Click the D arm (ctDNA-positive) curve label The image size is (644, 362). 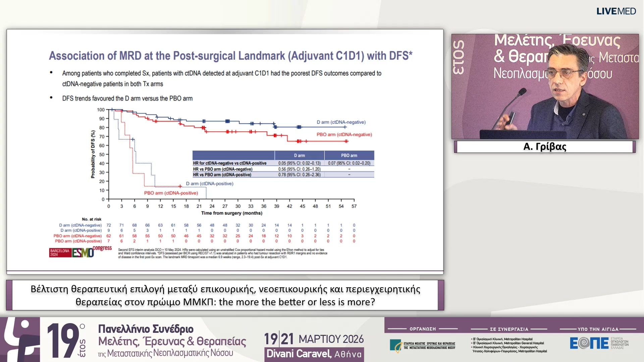(x=210, y=184)
